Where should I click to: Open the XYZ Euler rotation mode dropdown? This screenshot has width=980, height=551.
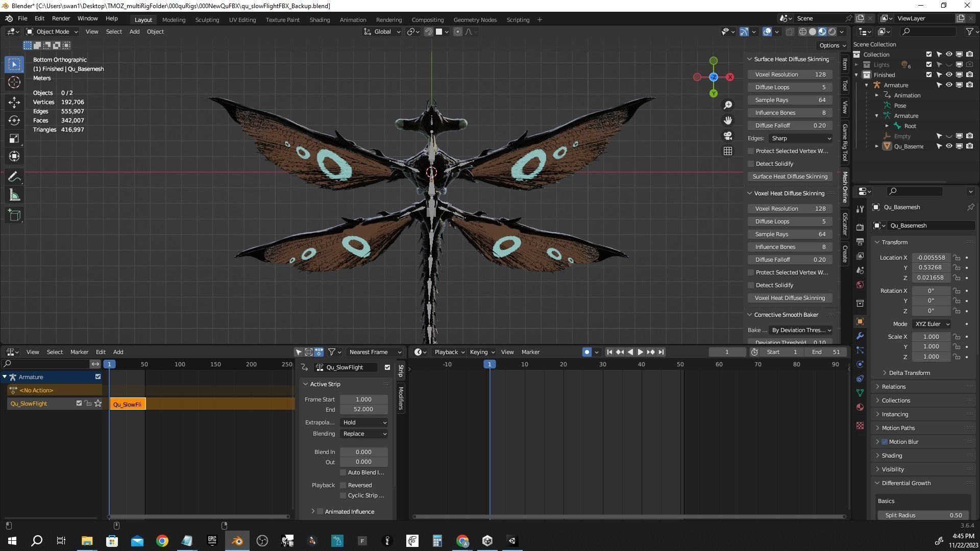point(932,324)
